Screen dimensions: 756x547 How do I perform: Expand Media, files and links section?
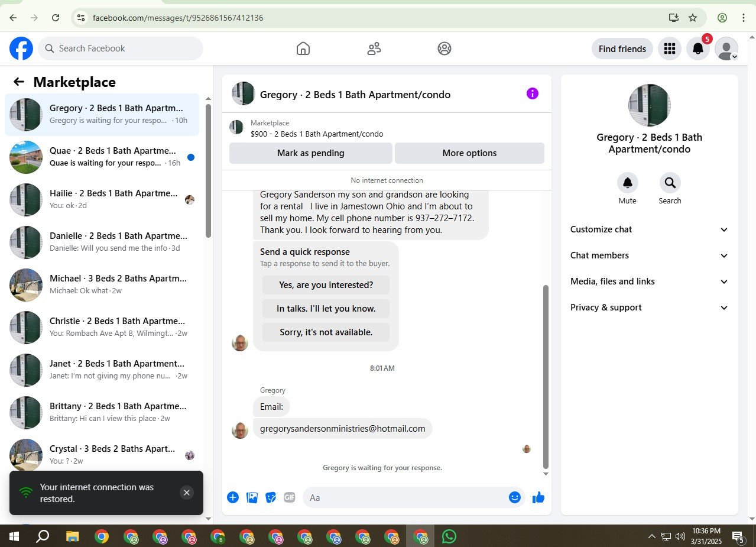pos(650,281)
